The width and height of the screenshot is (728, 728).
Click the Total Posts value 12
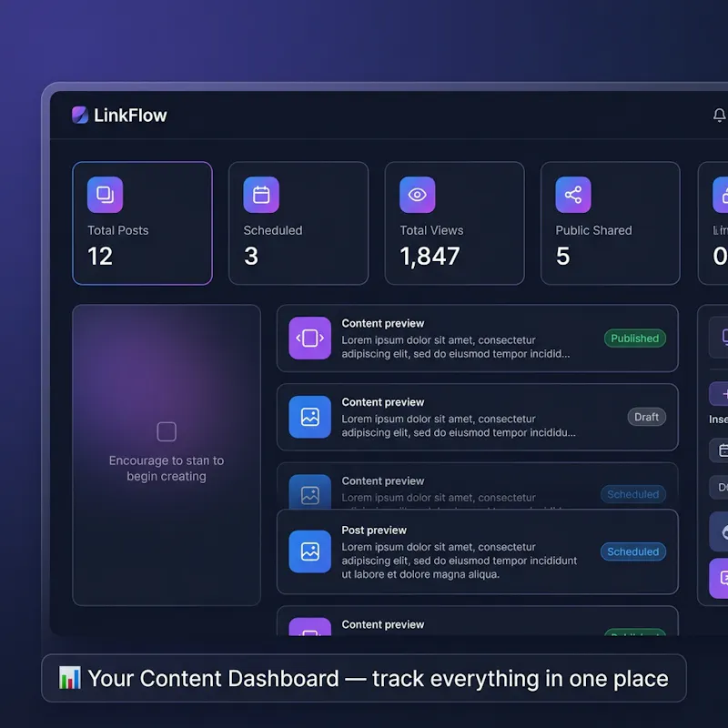tap(100, 257)
